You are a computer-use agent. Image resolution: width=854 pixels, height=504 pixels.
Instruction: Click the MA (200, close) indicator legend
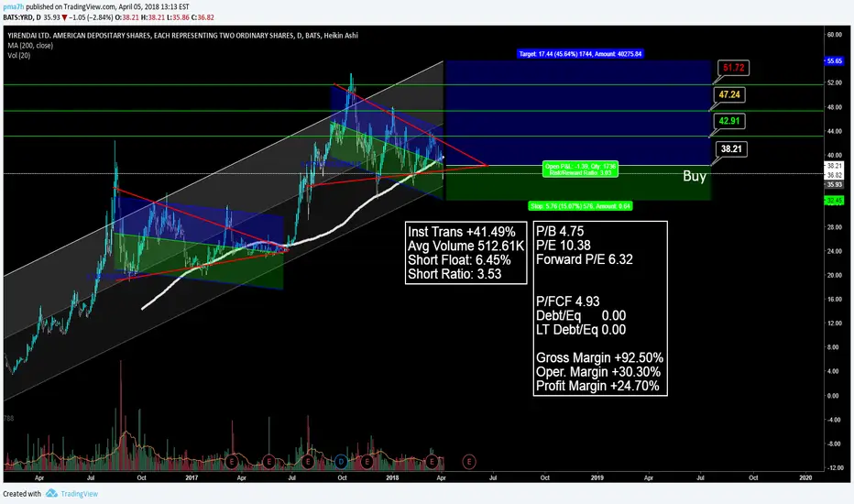pyautogui.click(x=30, y=45)
